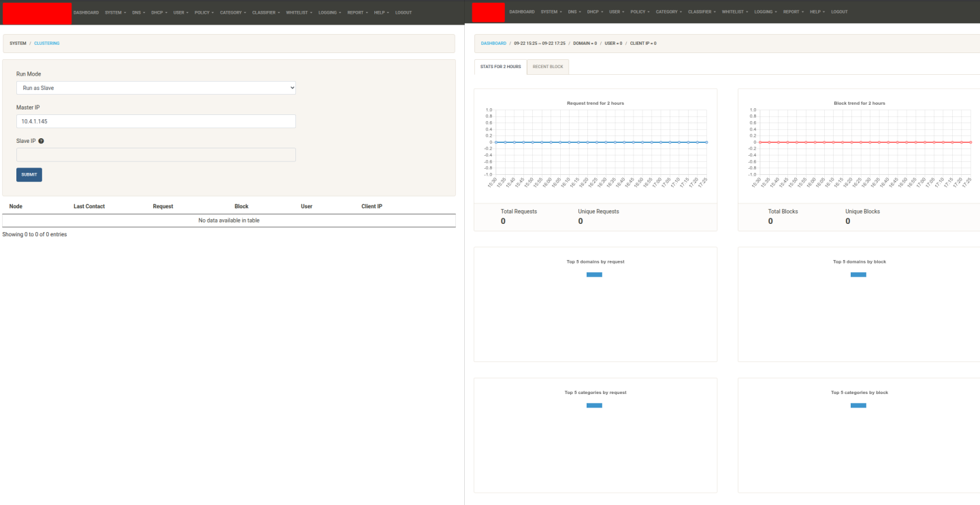This screenshot has width=980, height=505.
Task: Switch to the Recent Block tab
Action: point(548,67)
